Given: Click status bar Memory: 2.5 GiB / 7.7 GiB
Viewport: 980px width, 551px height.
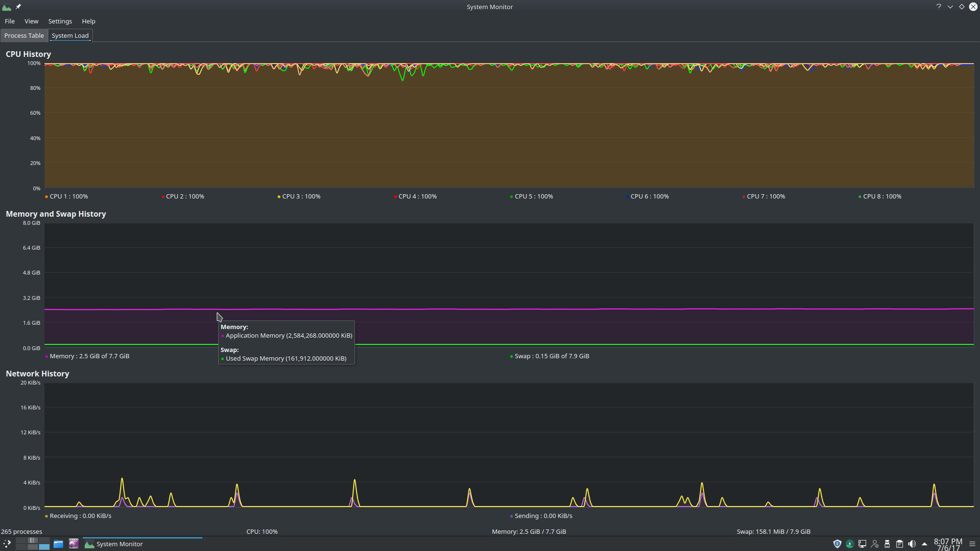Looking at the screenshot, I should click(529, 531).
